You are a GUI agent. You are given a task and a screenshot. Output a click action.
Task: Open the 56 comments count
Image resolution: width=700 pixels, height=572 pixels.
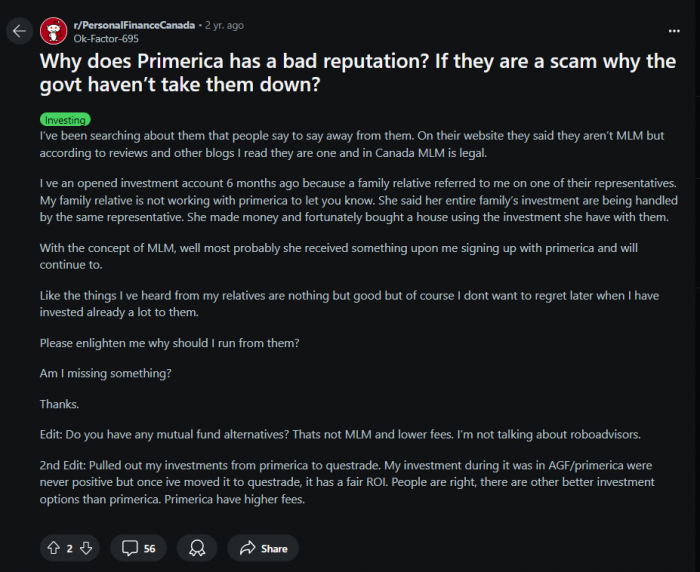tap(150, 548)
